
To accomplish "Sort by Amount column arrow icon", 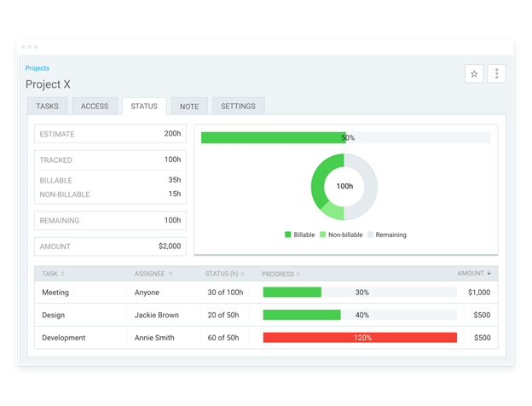I will click(489, 273).
